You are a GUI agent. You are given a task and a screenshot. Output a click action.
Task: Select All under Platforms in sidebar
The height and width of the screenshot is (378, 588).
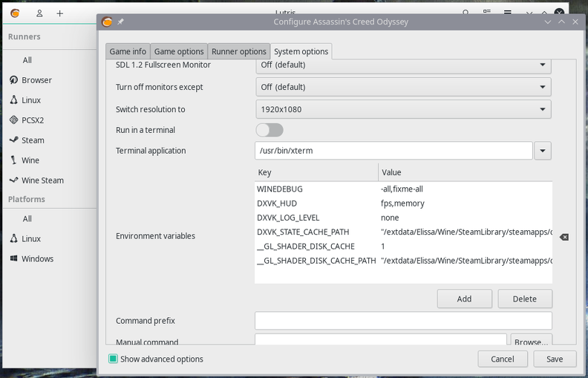point(27,218)
